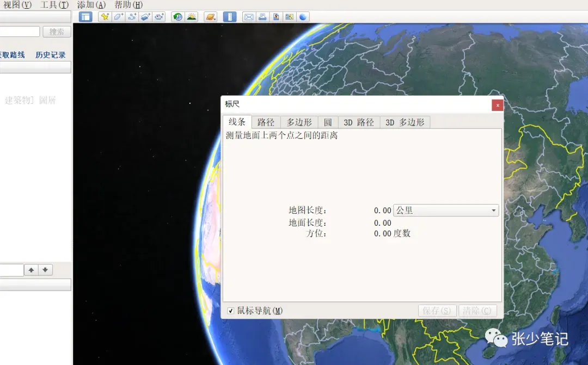Select the 3D 多边形 tab
The height and width of the screenshot is (365, 588).
405,122
